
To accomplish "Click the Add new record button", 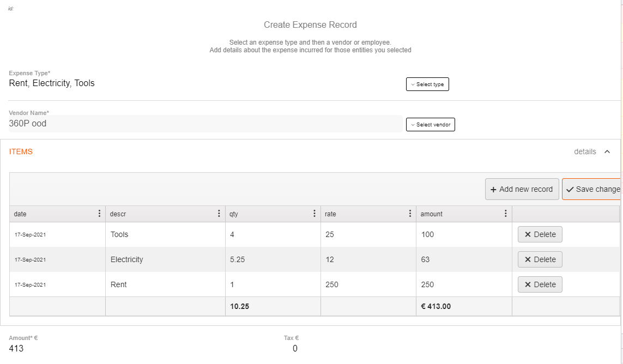I will click(522, 189).
